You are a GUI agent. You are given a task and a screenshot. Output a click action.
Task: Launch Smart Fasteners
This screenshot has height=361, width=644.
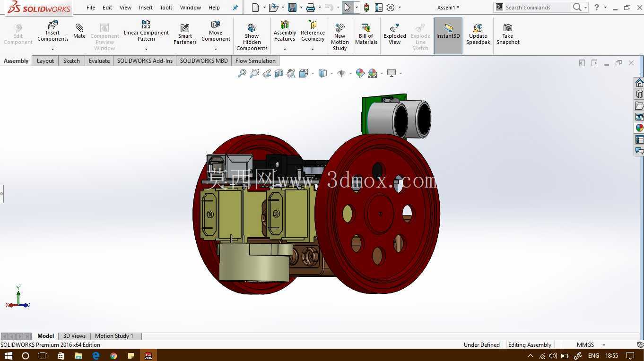coord(185,34)
